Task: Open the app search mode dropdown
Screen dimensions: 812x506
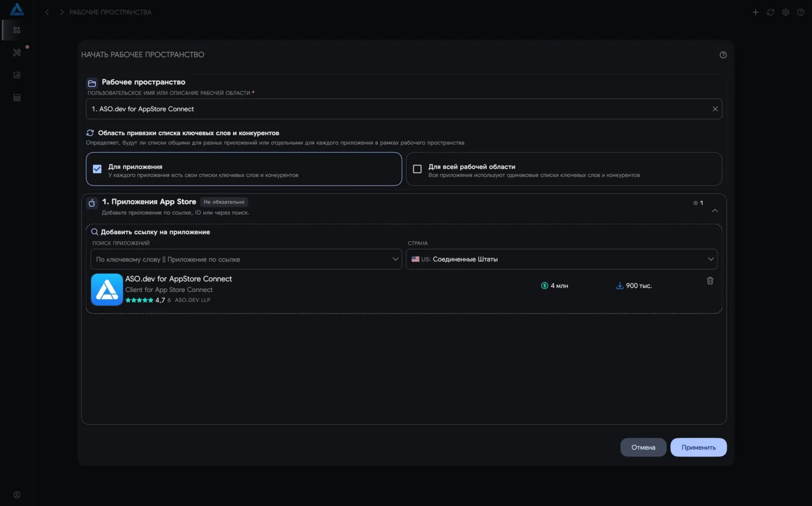Action: pos(246,259)
